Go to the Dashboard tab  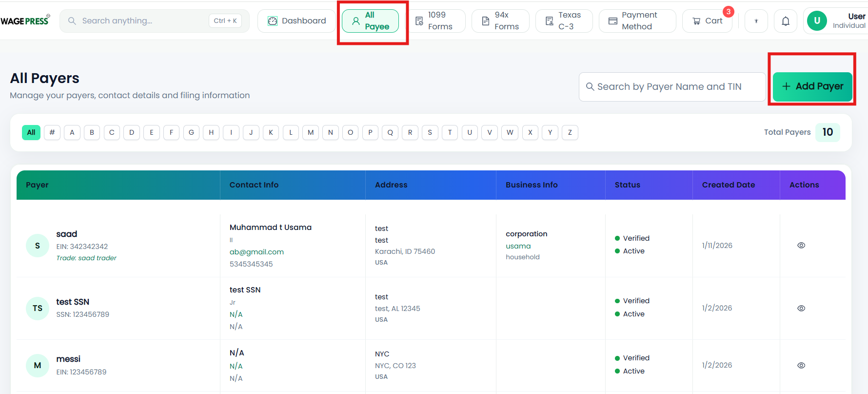point(296,21)
